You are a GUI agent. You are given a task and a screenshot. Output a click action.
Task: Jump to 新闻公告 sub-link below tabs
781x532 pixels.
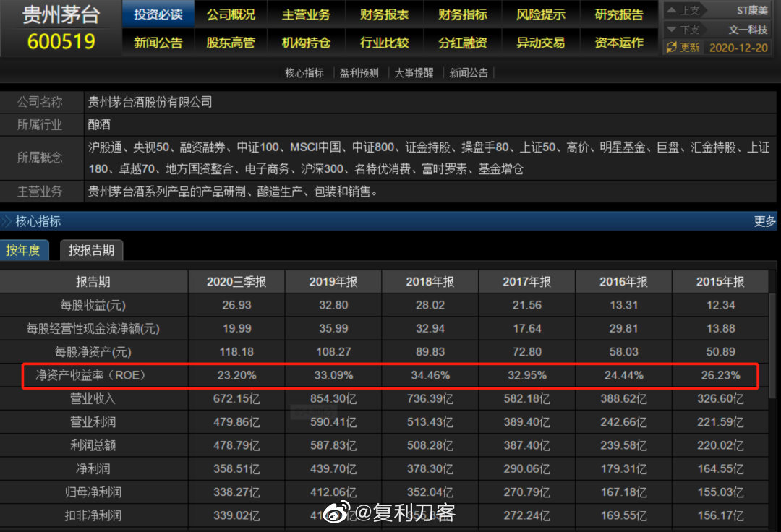tap(468, 73)
